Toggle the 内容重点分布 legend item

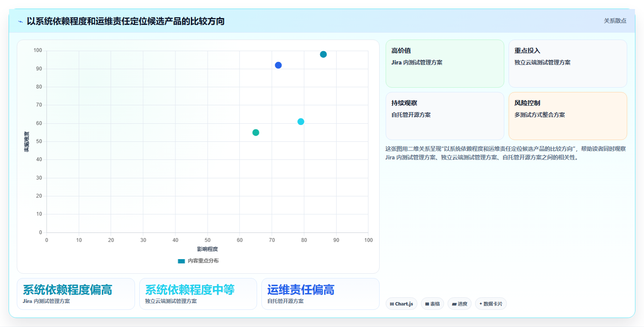198,261
